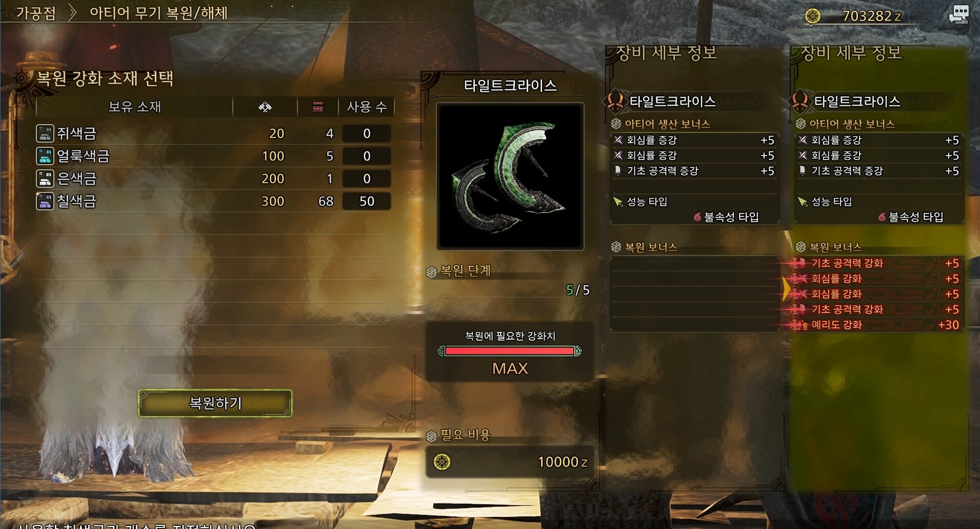Select the 가공점 breadcrumb item
This screenshot has width=980, height=529.
(36, 13)
